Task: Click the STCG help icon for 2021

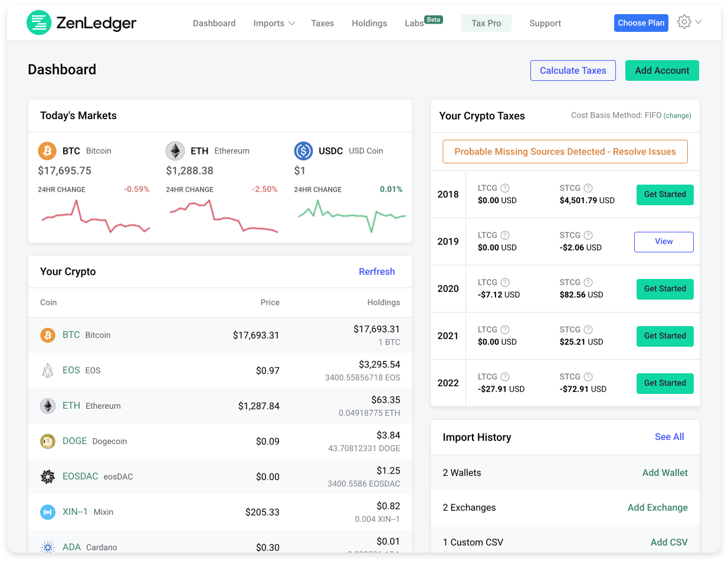Action: 588,330
